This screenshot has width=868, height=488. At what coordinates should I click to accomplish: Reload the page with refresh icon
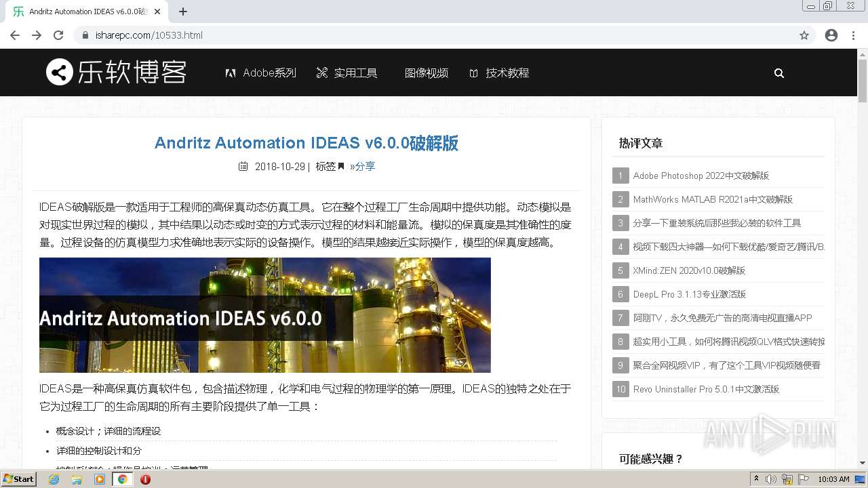(58, 35)
